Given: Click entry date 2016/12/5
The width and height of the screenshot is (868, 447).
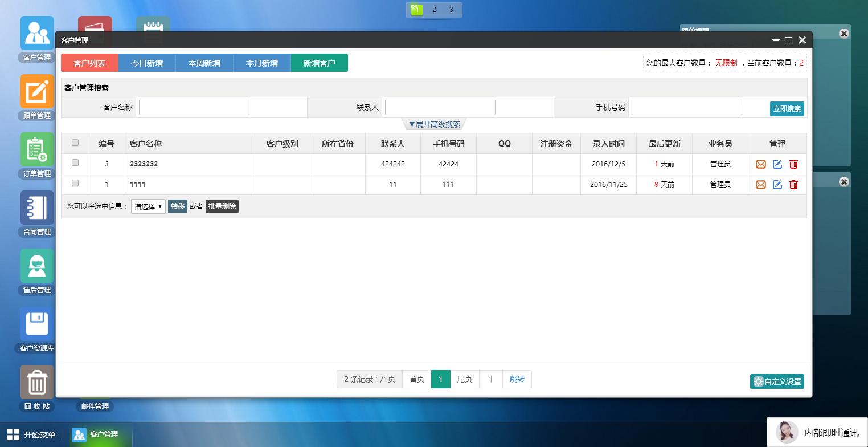Looking at the screenshot, I should tap(608, 164).
